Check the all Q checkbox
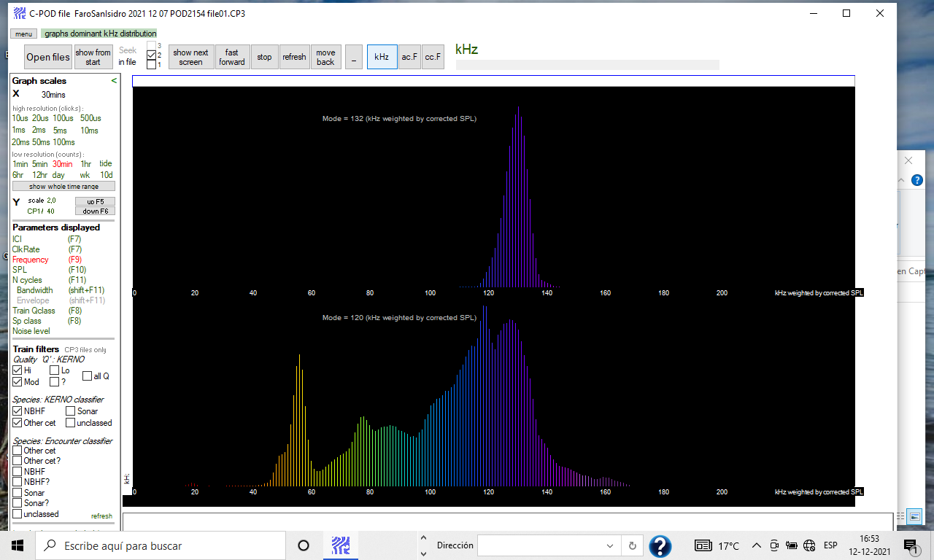The width and height of the screenshot is (934, 560). click(87, 376)
